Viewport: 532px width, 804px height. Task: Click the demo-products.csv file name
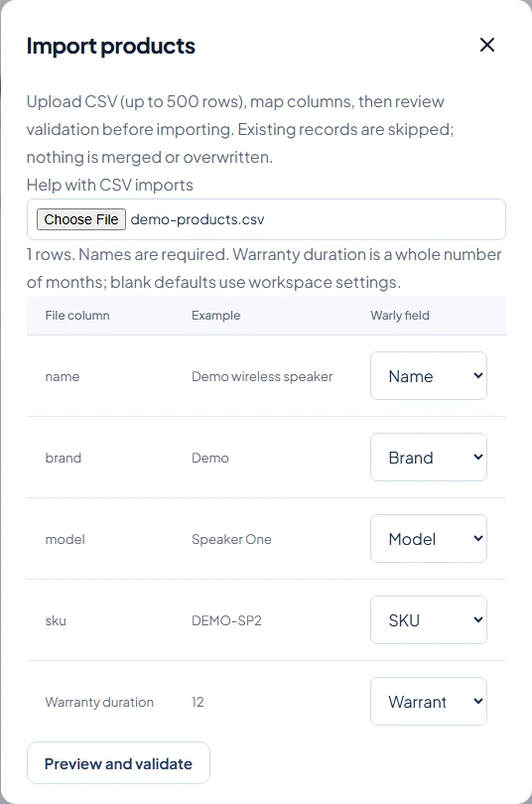(198, 219)
